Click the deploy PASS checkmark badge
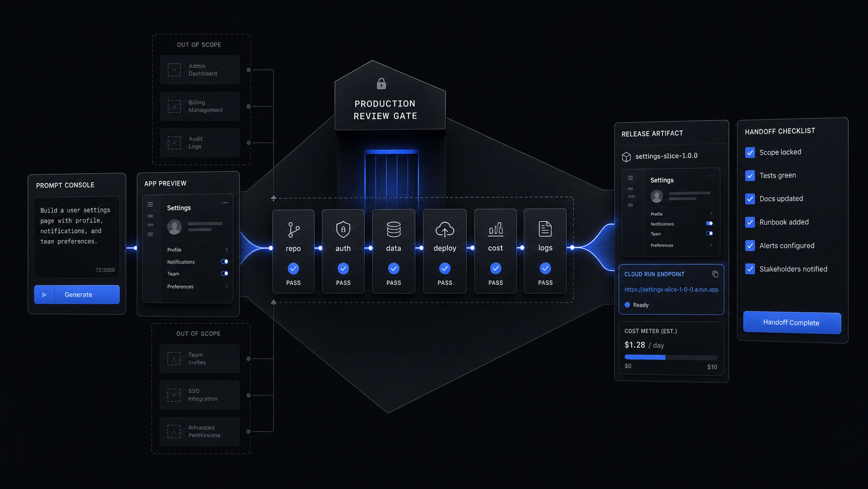This screenshot has height=489, width=868. pos(445,269)
